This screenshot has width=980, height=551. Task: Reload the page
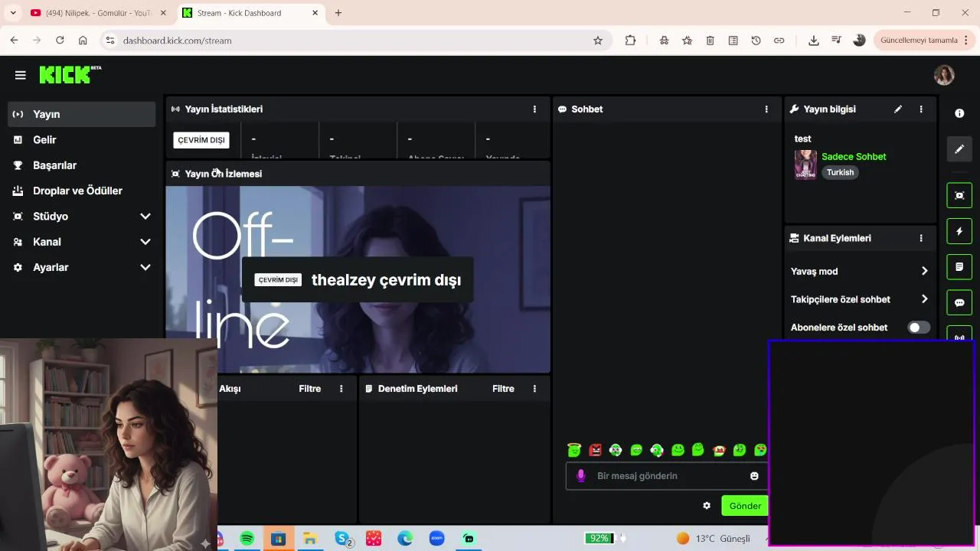click(60, 41)
